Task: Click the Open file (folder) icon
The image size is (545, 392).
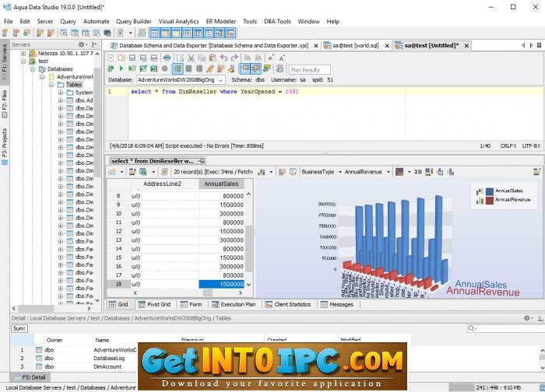Action: (121, 58)
